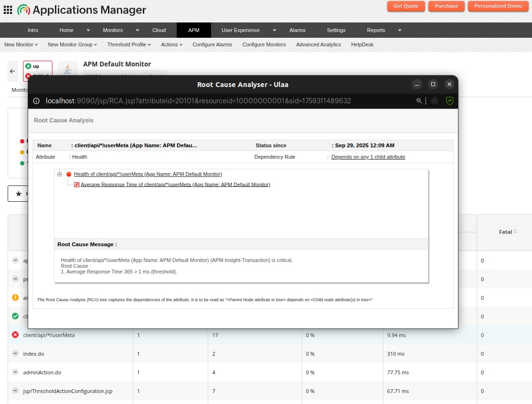Open the New Monitor dropdown
Image resolution: width=532 pixels, height=404 pixels.
pyautogui.click(x=20, y=44)
